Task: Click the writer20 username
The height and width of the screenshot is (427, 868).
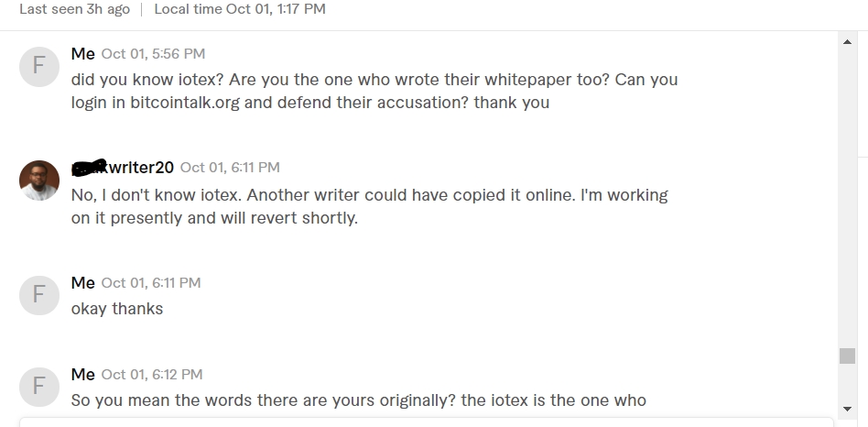Action: [123, 167]
